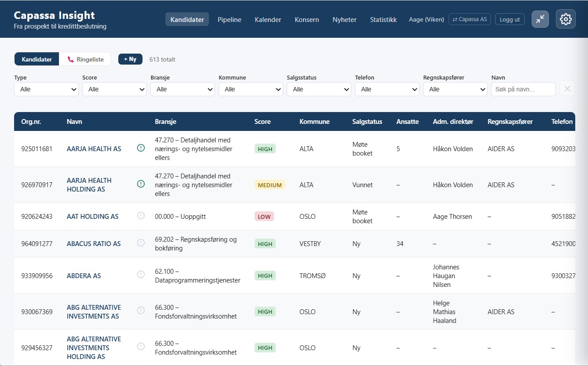The width and height of the screenshot is (588, 366).
Task: Click the Vunnet sales status cell
Action: pos(362,185)
